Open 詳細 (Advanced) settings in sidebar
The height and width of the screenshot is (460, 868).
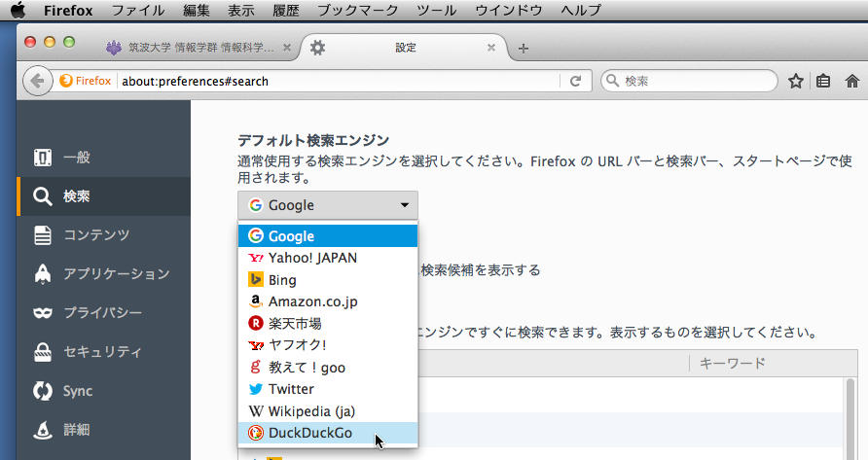103,430
